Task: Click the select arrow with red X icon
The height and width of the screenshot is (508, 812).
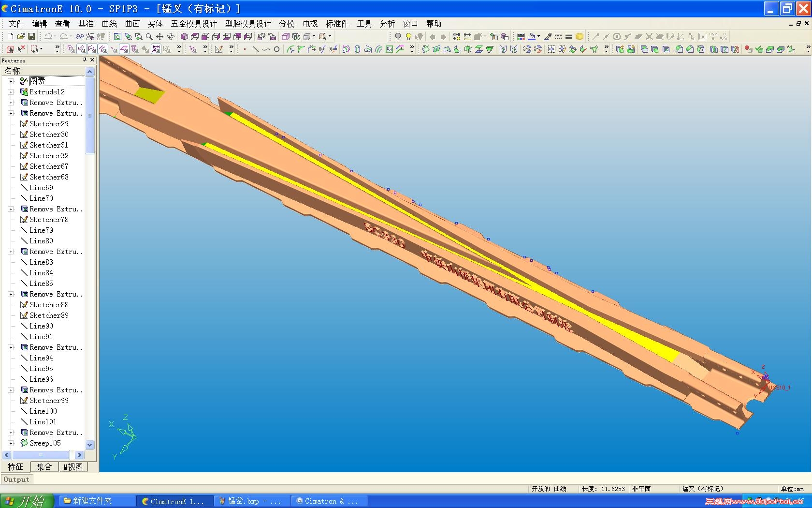Action: pyautogui.click(x=21, y=49)
